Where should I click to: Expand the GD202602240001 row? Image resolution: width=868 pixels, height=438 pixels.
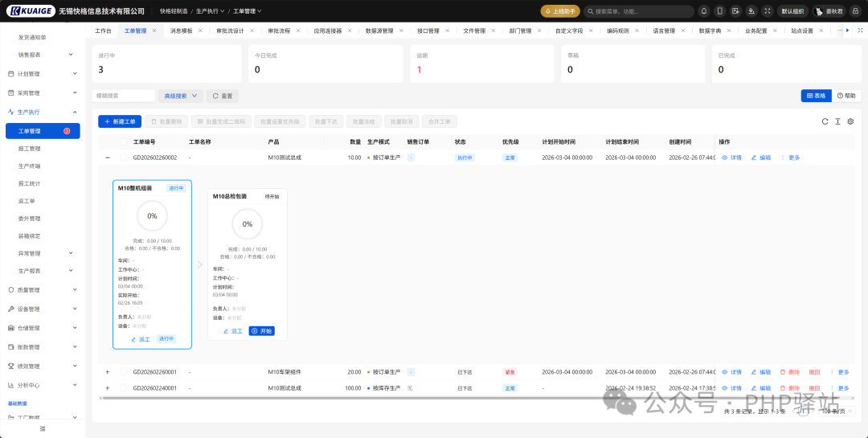click(x=108, y=388)
